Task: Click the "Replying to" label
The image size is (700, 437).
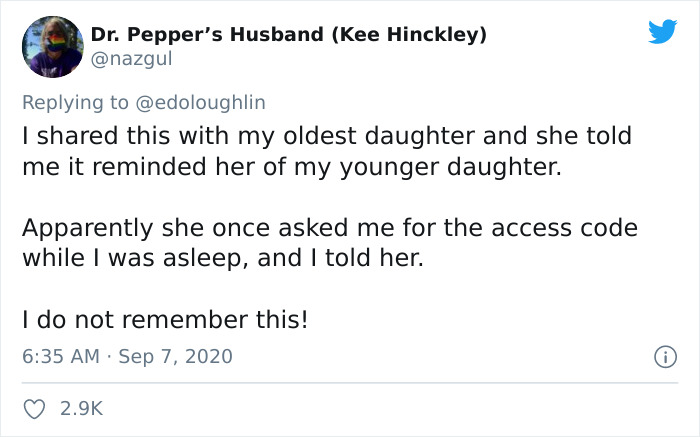Action: [x=76, y=101]
